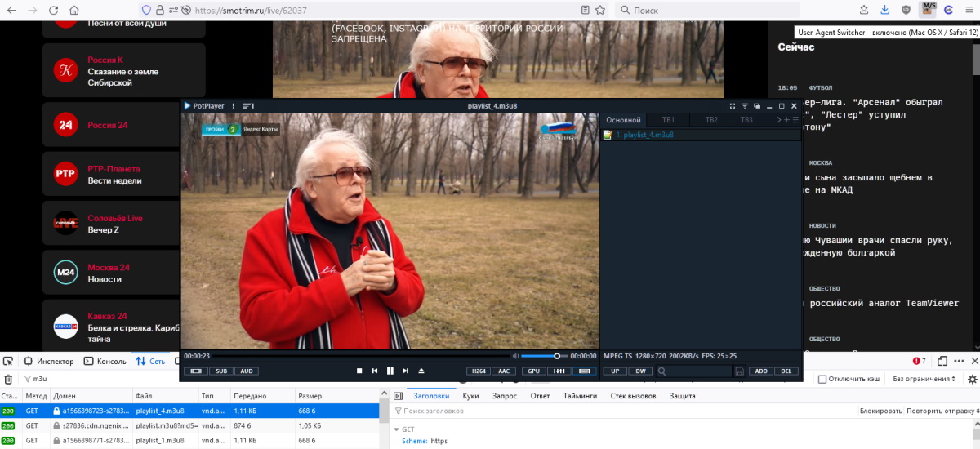The image size is (980, 449).
Task: Open the equalizer control panel icon
Action: pyautogui.click(x=559, y=371)
